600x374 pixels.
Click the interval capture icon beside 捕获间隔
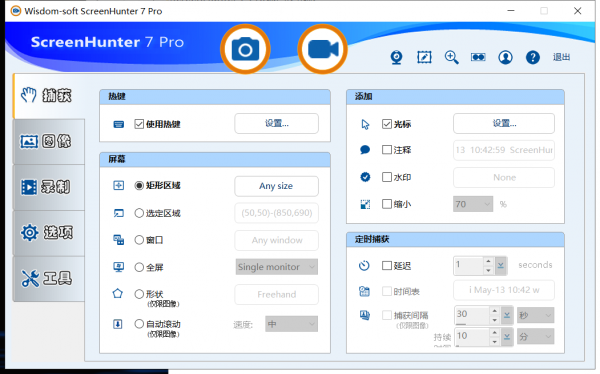tap(365, 315)
